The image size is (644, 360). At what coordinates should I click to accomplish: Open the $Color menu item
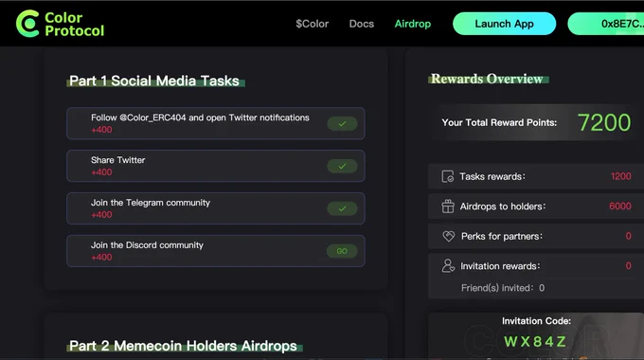pos(313,24)
